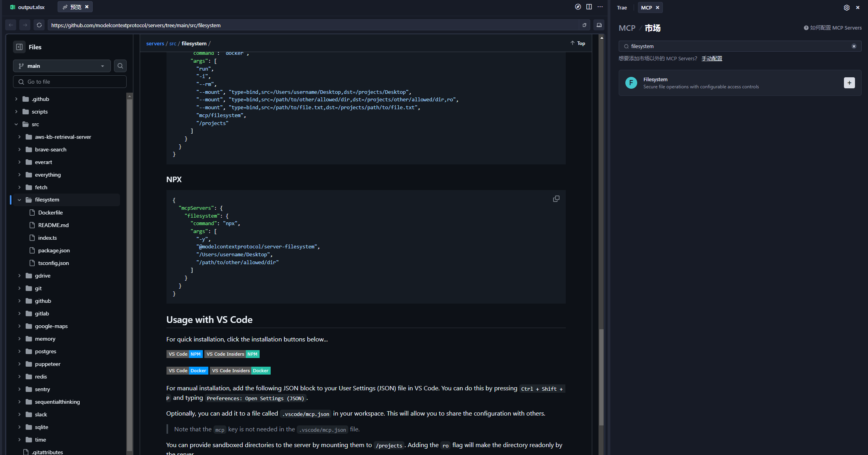This screenshot has height=455, width=868.
Task: Click VS Code Insiders NPM badge
Action: click(232, 354)
